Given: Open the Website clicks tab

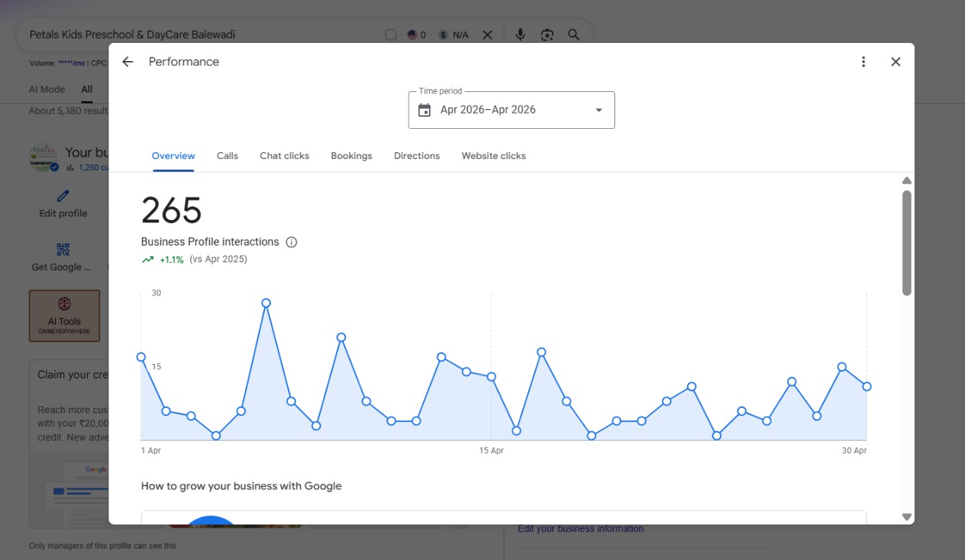Looking at the screenshot, I should pos(494,156).
